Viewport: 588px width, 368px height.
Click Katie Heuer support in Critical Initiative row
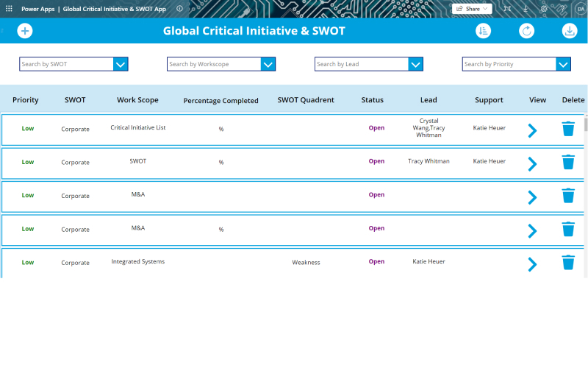489,127
